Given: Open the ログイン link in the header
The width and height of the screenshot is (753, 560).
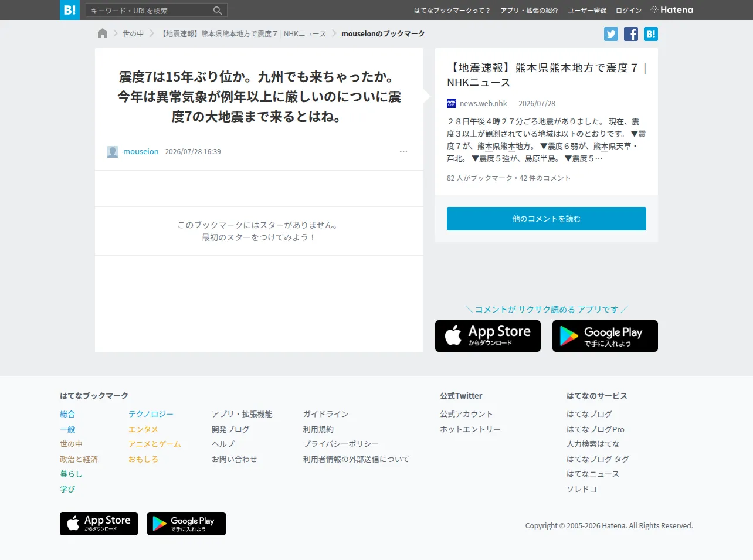Looking at the screenshot, I should click(x=629, y=11).
